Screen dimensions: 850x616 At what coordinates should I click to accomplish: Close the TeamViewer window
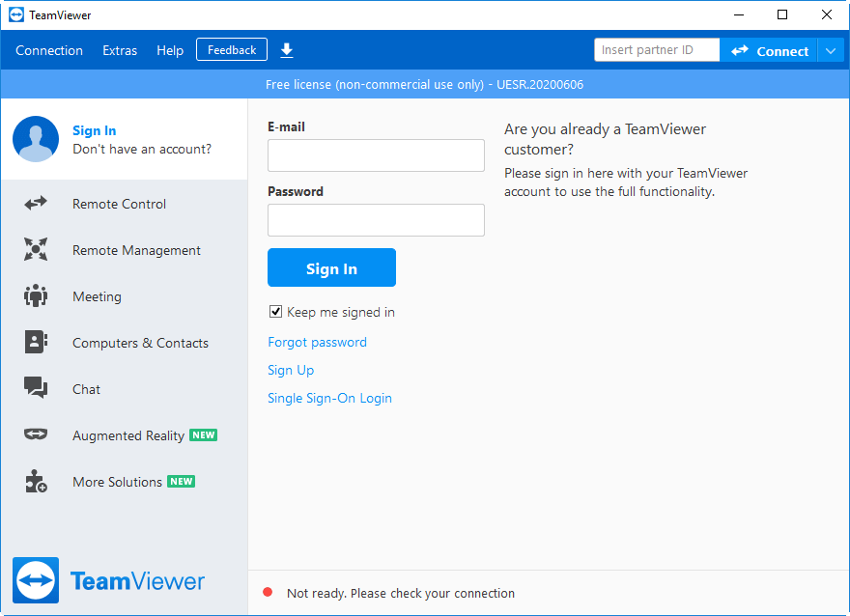(x=827, y=14)
